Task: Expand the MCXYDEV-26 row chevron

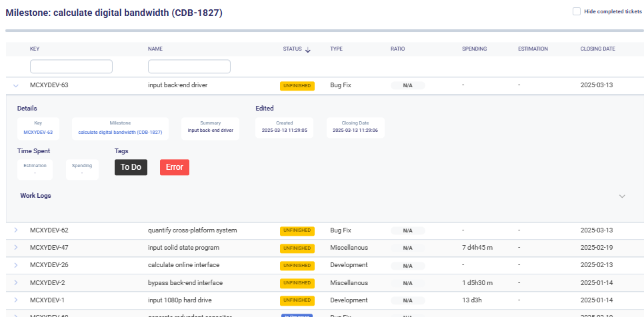Action: [16, 265]
